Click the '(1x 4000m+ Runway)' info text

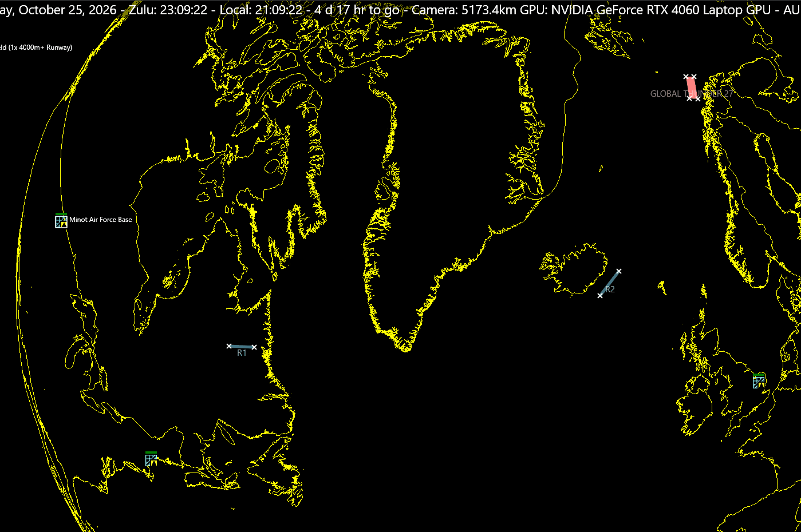(41, 47)
